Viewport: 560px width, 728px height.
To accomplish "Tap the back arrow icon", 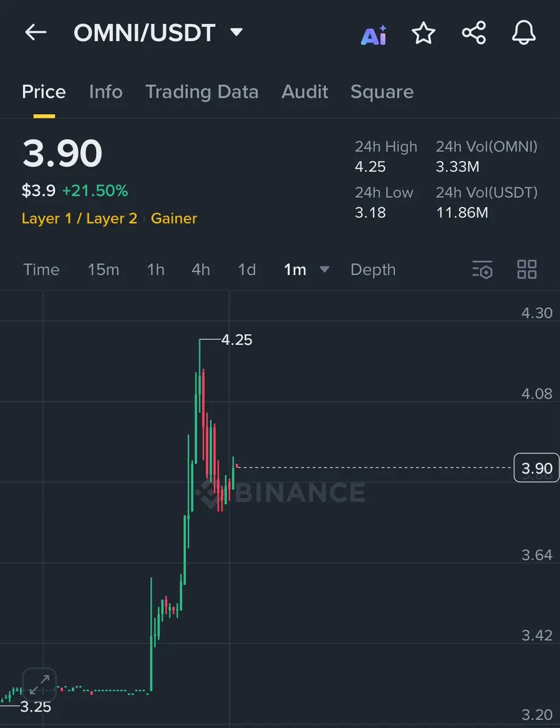I will pos(36,33).
